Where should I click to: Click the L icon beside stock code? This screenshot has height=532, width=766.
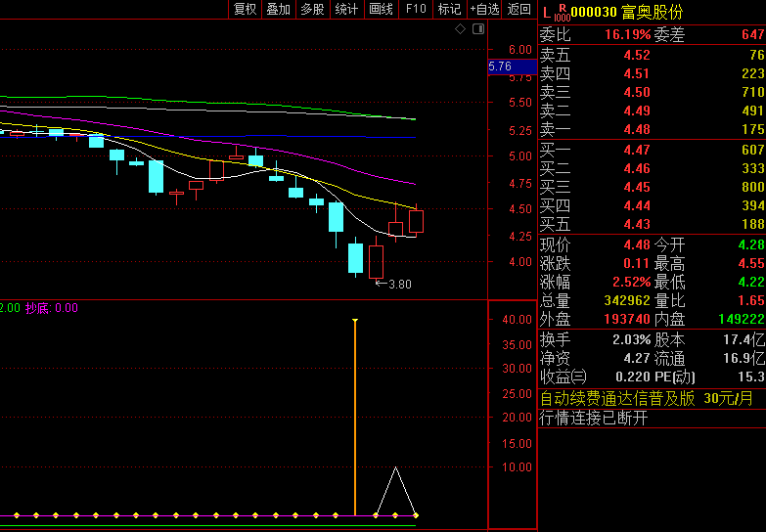547,12
